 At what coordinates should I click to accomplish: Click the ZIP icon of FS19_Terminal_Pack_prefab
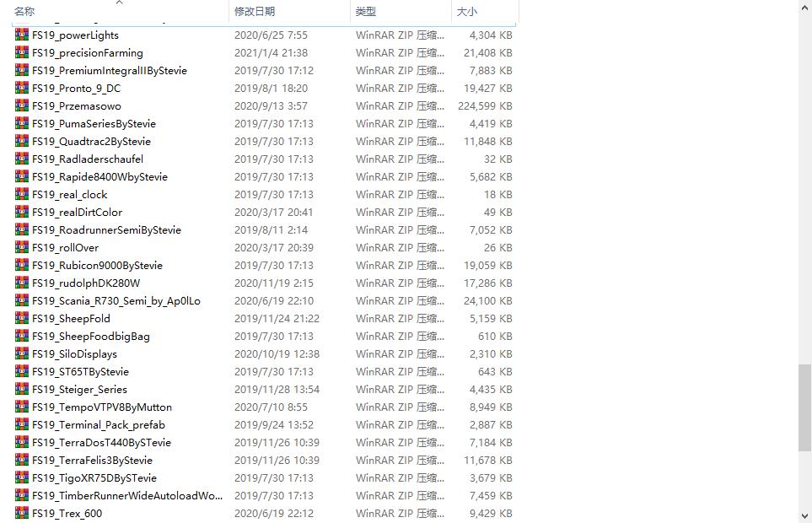tap(22, 424)
